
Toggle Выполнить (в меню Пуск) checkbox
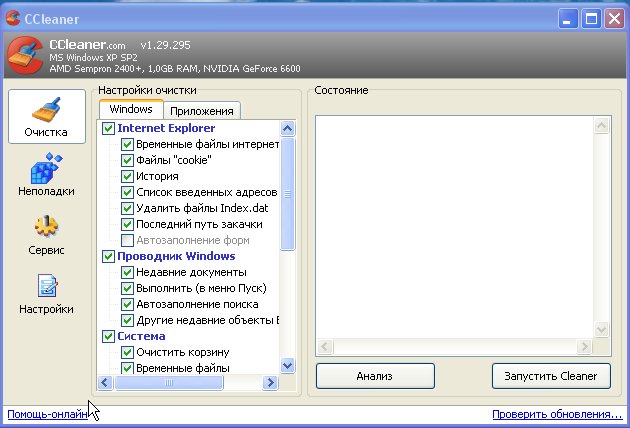click(127, 289)
